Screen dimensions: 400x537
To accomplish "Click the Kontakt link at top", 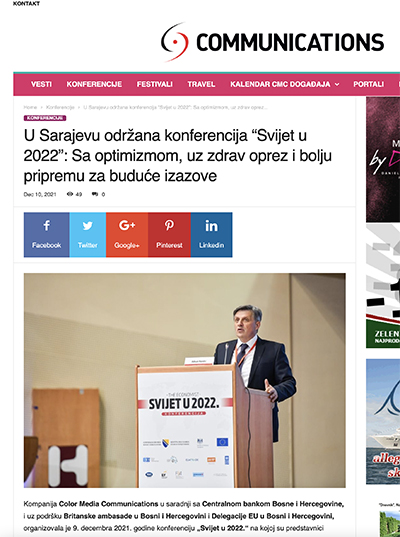I will click(x=26, y=3).
